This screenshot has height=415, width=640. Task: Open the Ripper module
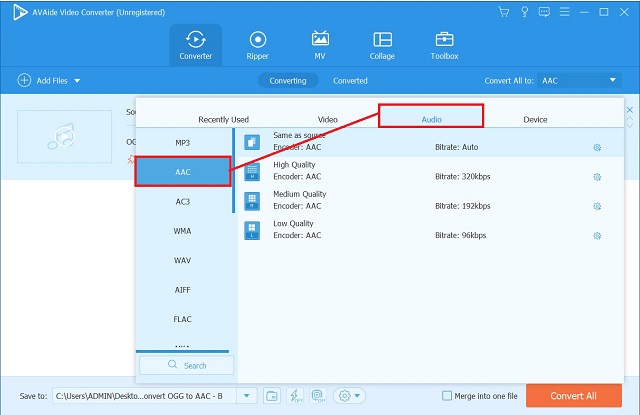258,45
